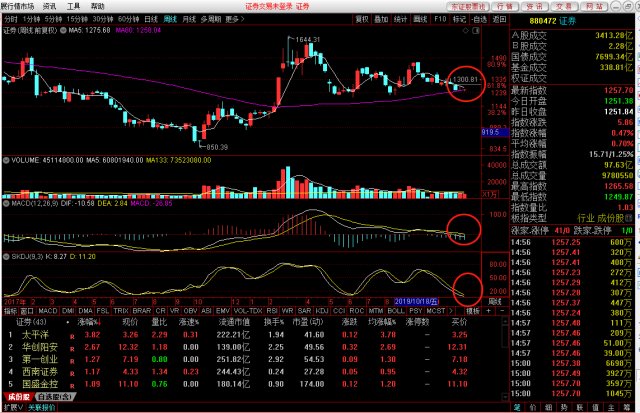Select the KDJ indicator tab
Viewport: 640px width, 413px height.
pyautogui.click(x=321, y=310)
